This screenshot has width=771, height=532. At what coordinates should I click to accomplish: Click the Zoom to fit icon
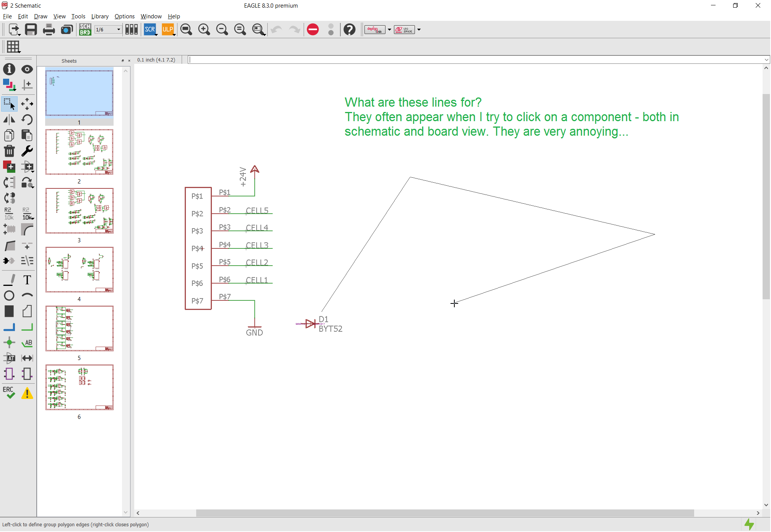pyautogui.click(x=186, y=29)
